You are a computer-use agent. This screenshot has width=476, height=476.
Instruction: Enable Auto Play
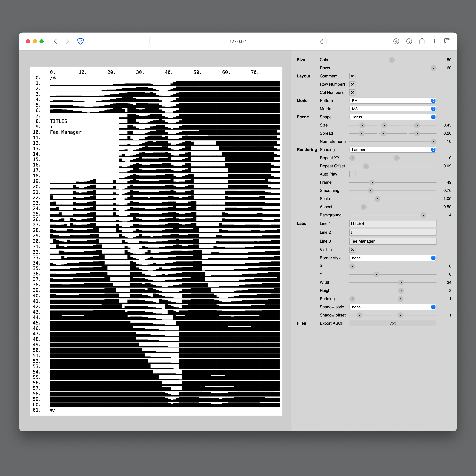click(352, 174)
